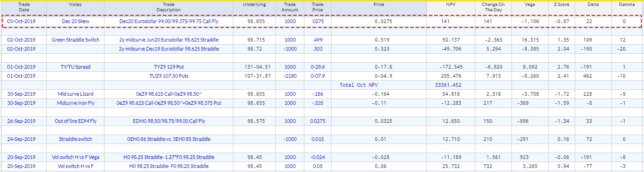Open date dropdown in the TUZ9 107.50 Puts row
The image size is (644, 172).
43,76
